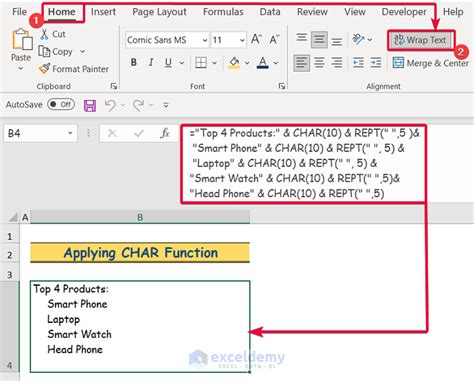Click the Paste clipboard icon
The image size is (474, 381).
(x=22, y=40)
